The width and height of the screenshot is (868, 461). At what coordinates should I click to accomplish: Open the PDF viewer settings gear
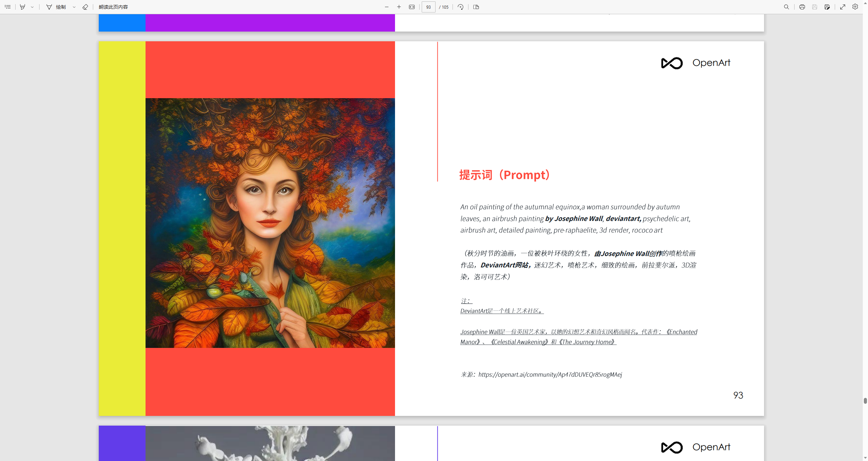coord(855,7)
